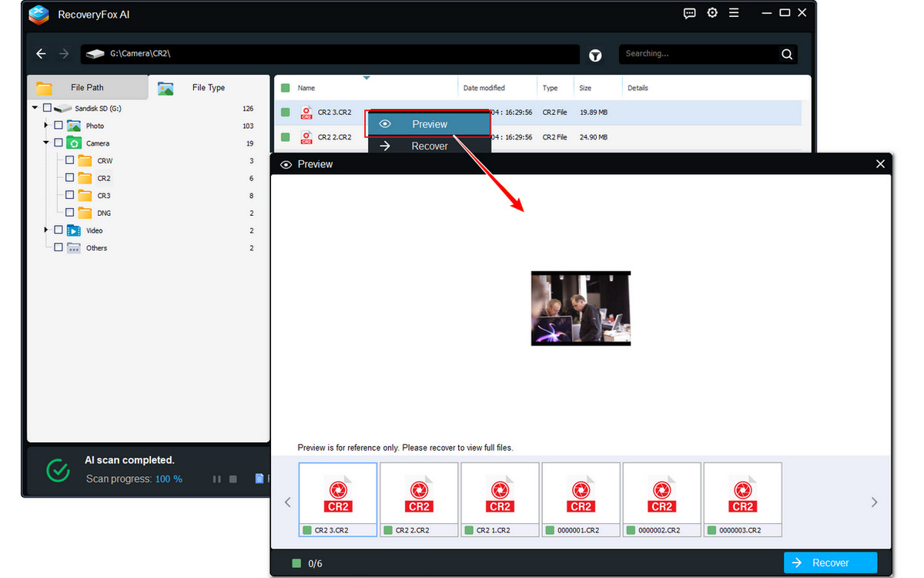The height and width of the screenshot is (578, 924).
Task: Choose Preview from the context menu
Action: 428,124
